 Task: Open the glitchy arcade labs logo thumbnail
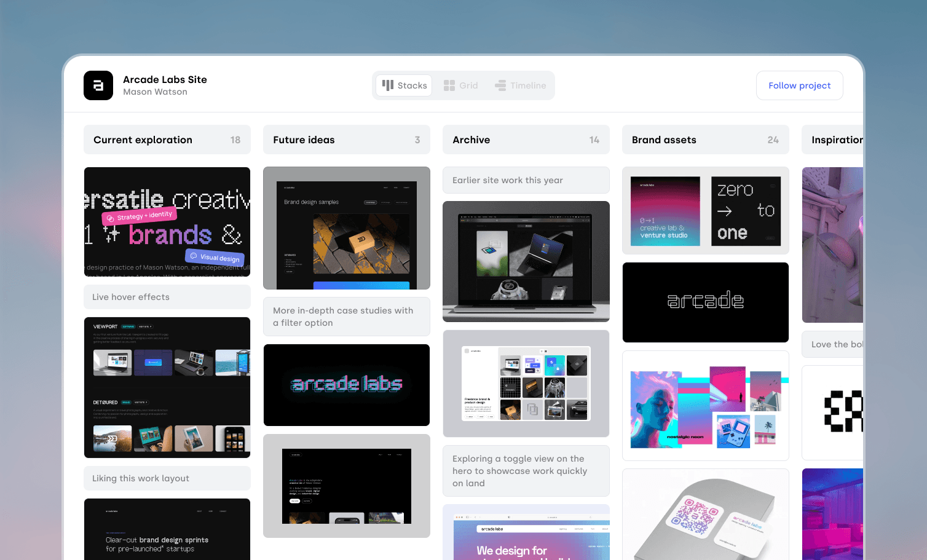(347, 385)
